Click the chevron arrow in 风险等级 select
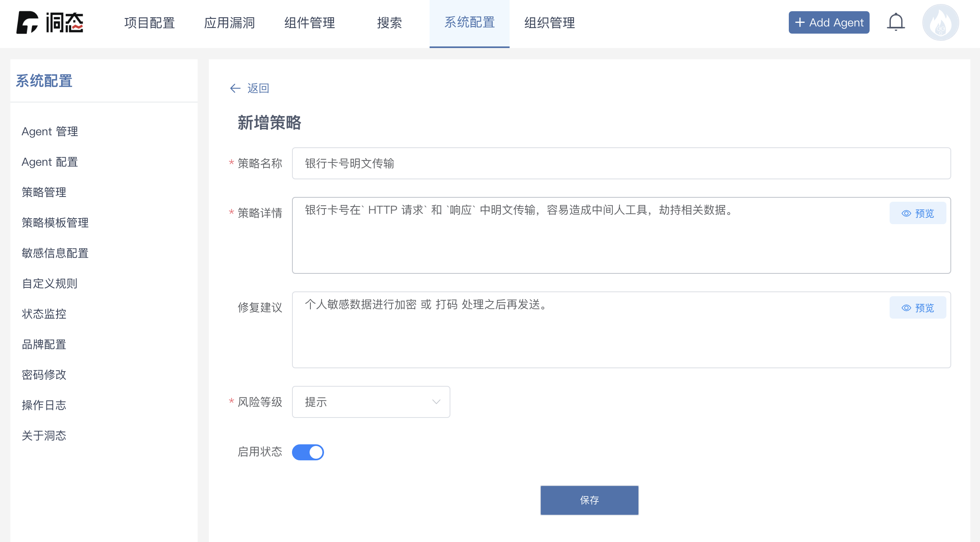 436,402
